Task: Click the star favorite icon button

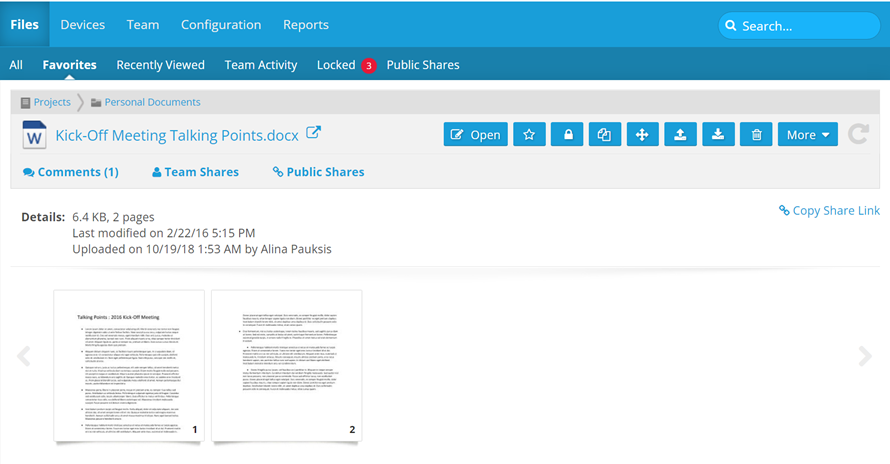Action: tap(529, 135)
